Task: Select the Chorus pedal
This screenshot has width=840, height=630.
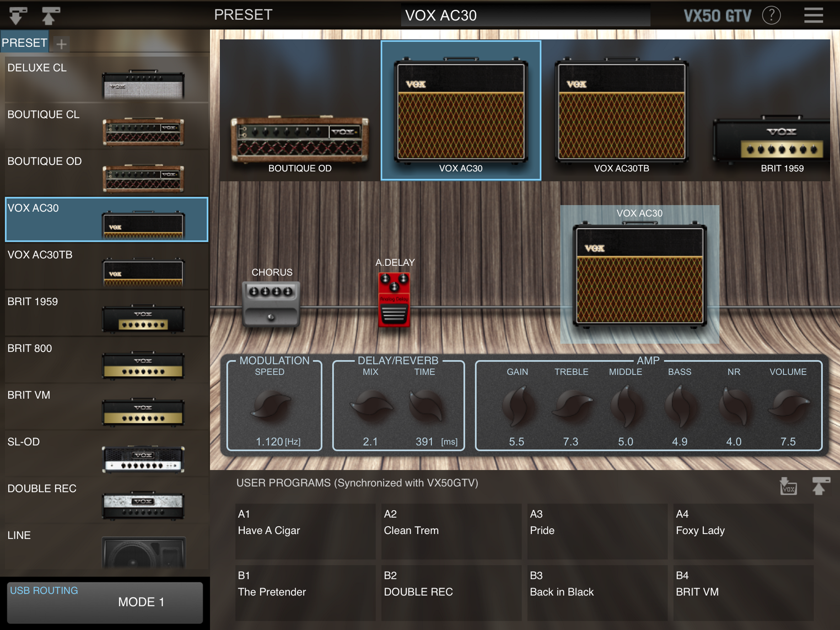Action: pyautogui.click(x=271, y=304)
